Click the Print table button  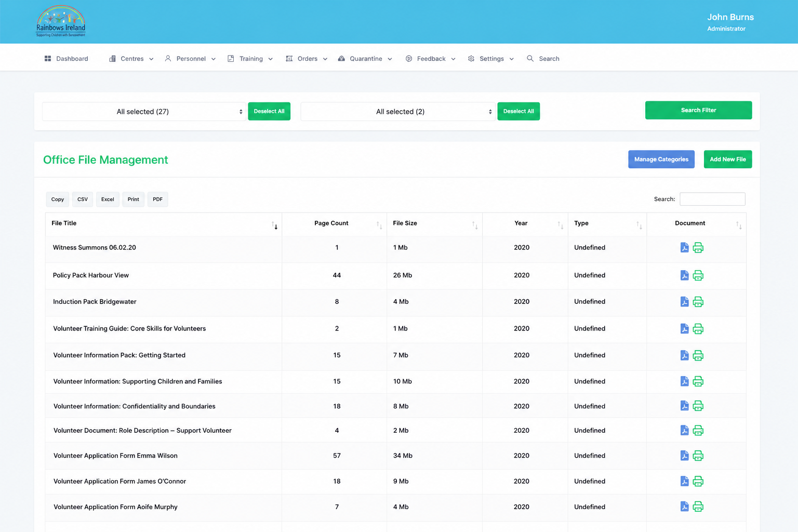pyautogui.click(x=134, y=199)
